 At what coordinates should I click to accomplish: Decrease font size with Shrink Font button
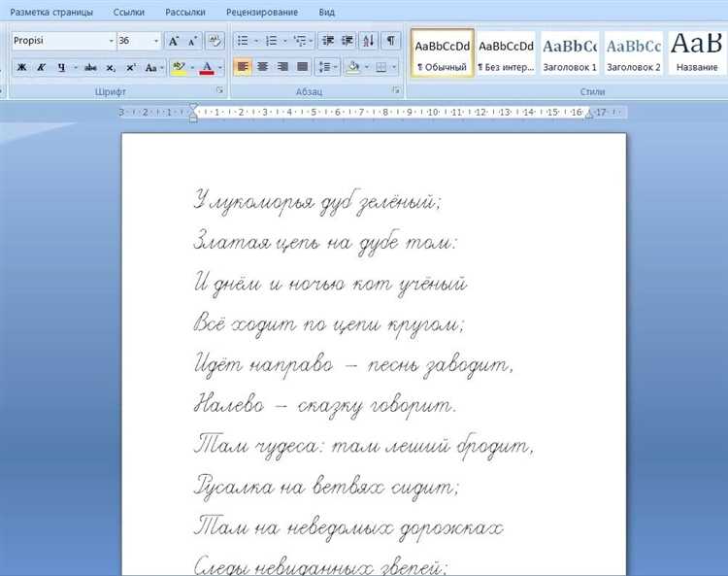[x=192, y=42]
